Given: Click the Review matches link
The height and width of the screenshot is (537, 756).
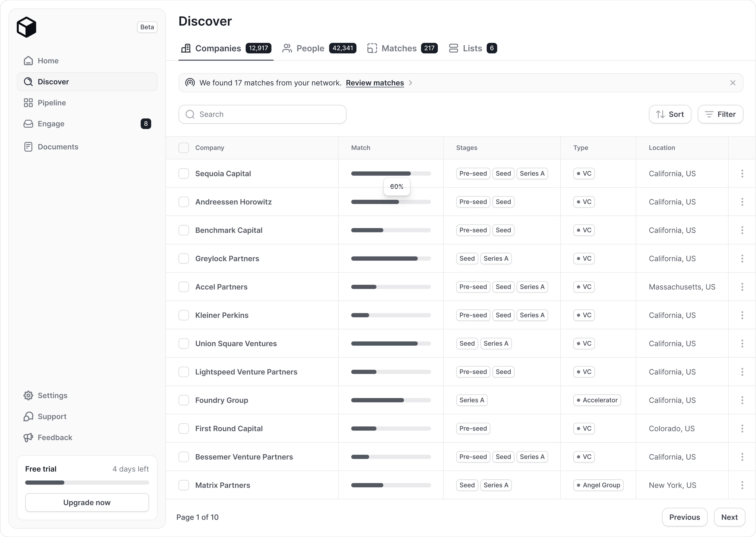Looking at the screenshot, I should point(375,83).
